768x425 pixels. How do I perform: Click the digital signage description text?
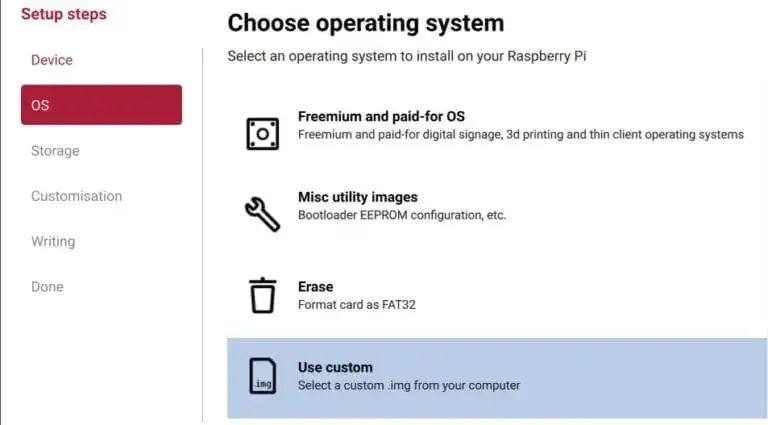(520, 134)
